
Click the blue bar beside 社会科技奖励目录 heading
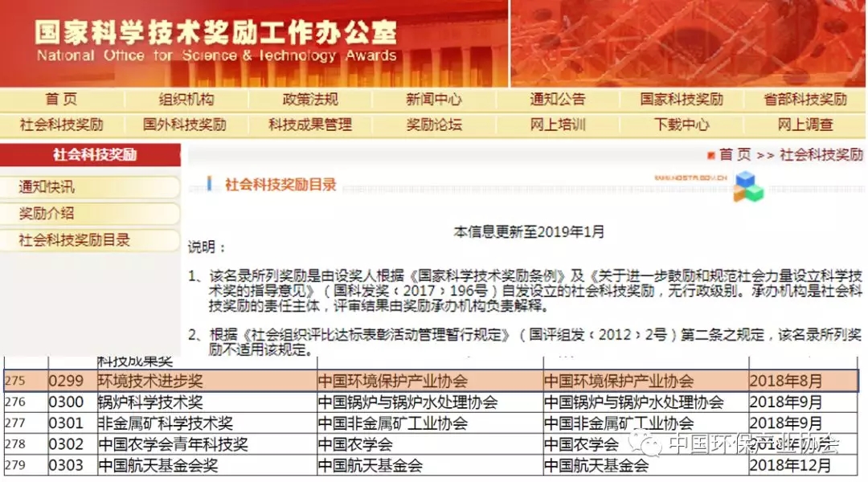210,184
